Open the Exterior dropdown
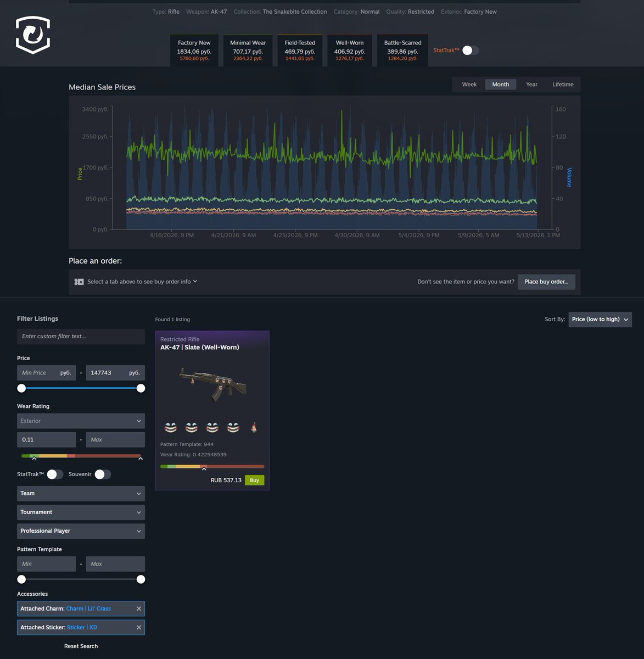 pos(81,421)
